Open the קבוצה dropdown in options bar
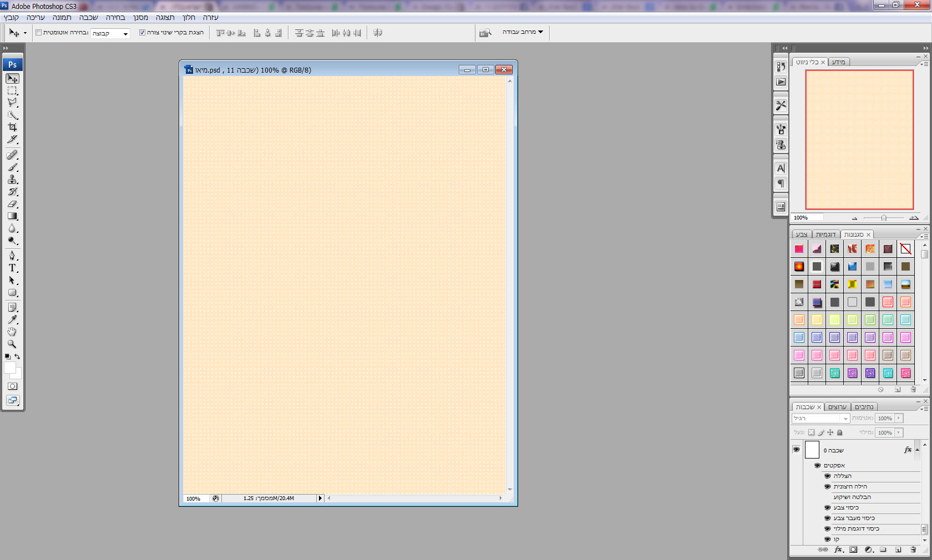The height and width of the screenshot is (560, 932). pos(110,33)
